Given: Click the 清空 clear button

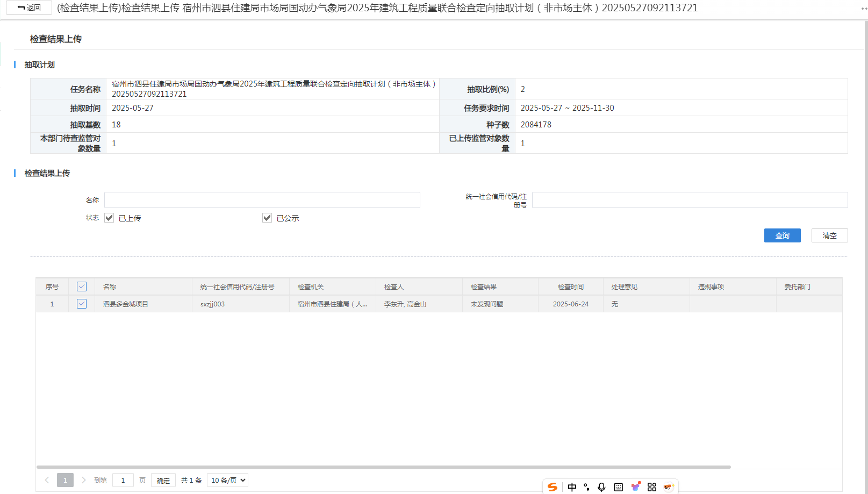Looking at the screenshot, I should [830, 235].
